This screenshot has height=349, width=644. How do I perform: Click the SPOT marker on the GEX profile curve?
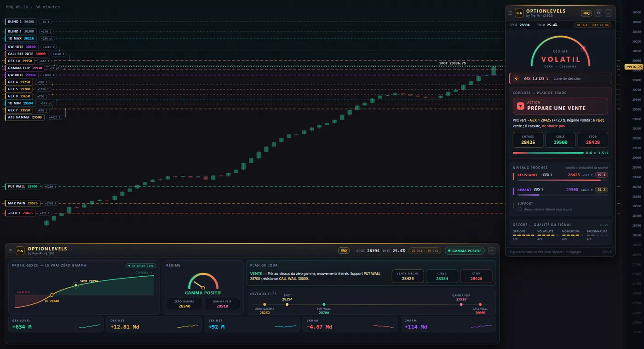[x=76, y=285]
